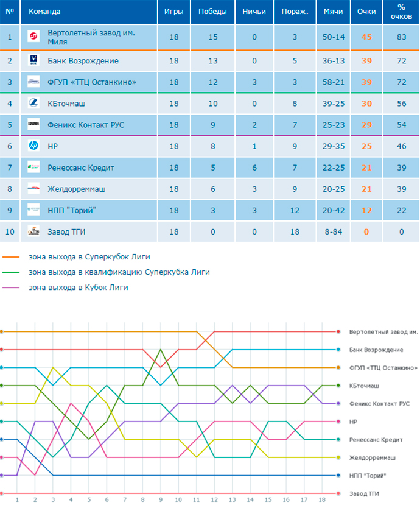Click chart end marker for ФГУП «ТТЦ Останкино»
This screenshot has width=420, height=508.
pos(338,367)
